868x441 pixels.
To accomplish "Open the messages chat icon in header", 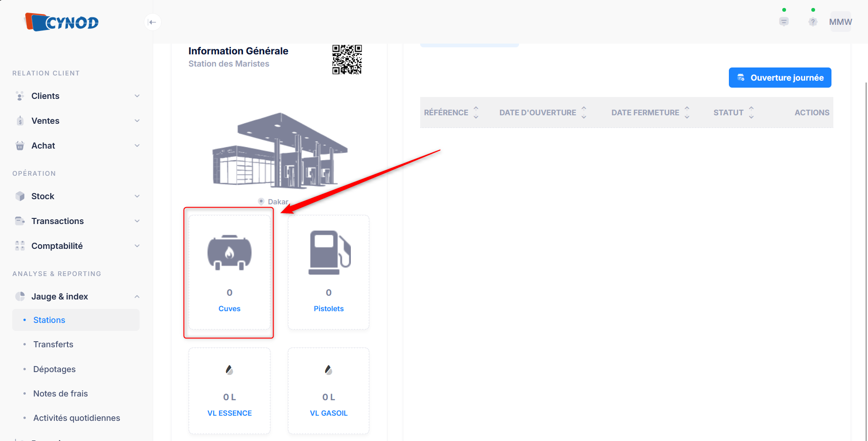I will coord(784,22).
